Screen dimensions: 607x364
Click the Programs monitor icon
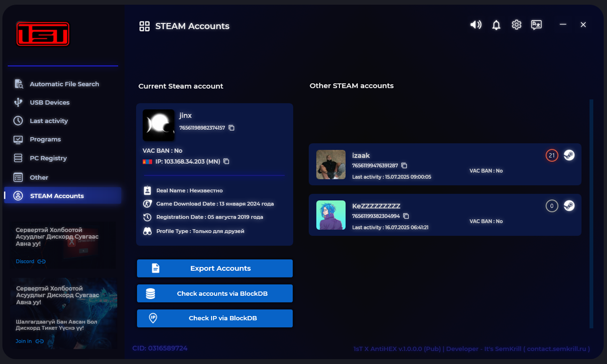point(18,140)
